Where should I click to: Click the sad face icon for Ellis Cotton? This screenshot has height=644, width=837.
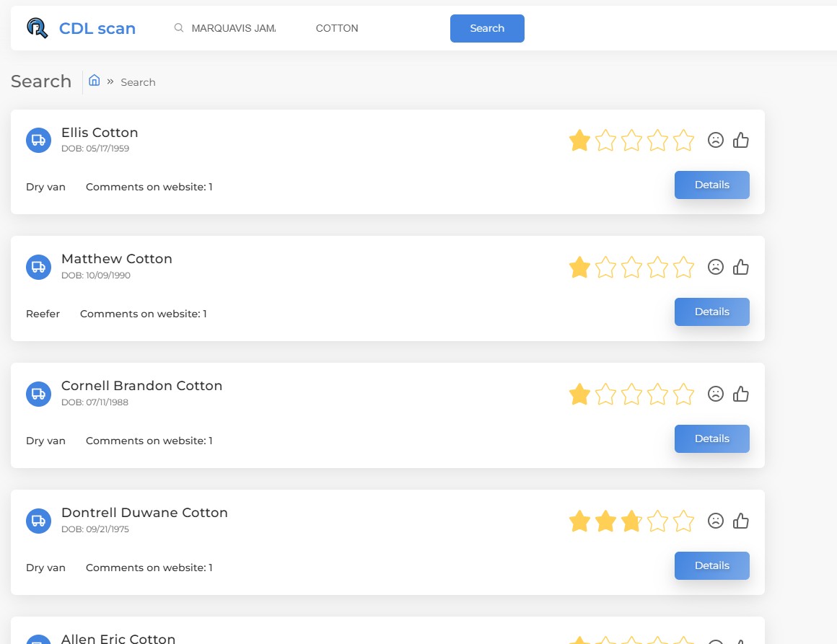[x=715, y=141]
